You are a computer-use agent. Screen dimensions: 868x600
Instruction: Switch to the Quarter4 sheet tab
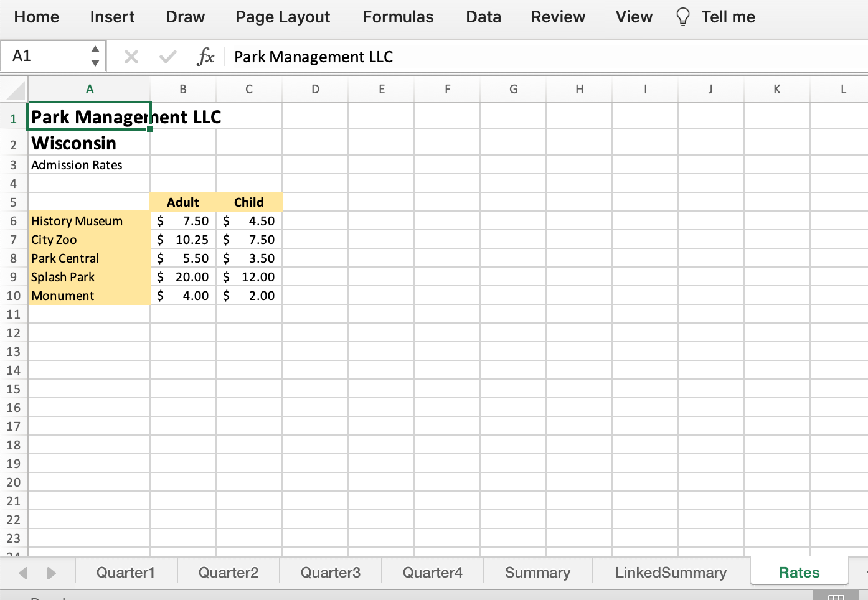point(433,572)
